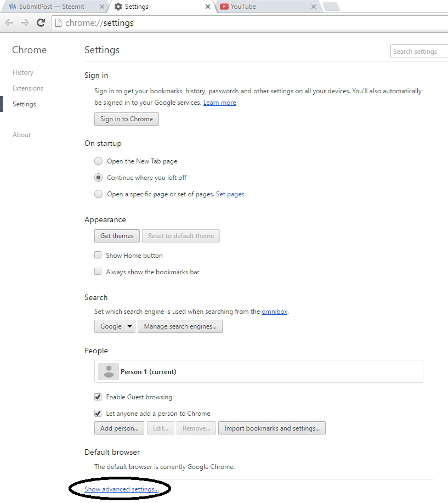Toggle Always show the bookmarks bar

[x=98, y=272]
